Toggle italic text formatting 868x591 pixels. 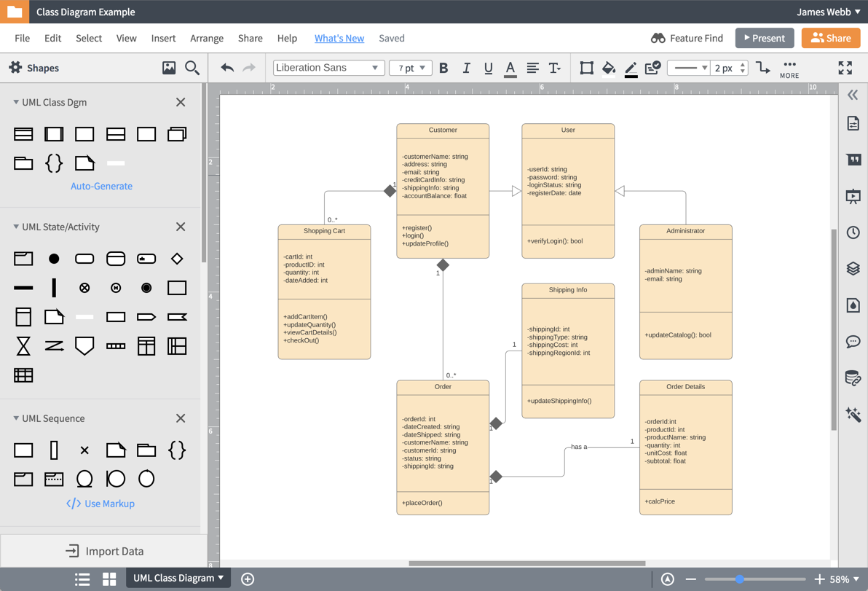point(466,68)
